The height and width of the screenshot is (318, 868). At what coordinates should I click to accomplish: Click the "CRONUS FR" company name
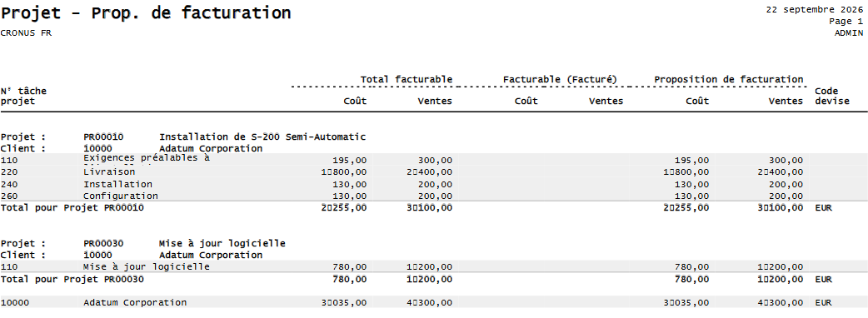26,32
